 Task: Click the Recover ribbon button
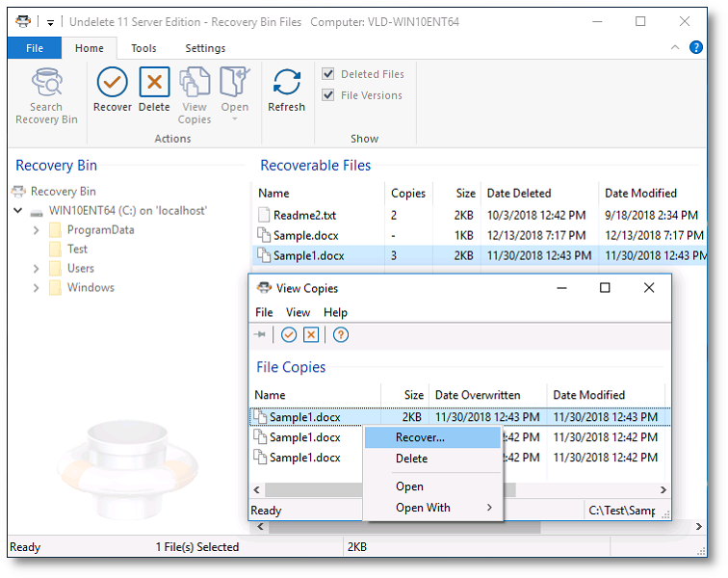click(x=113, y=90)
